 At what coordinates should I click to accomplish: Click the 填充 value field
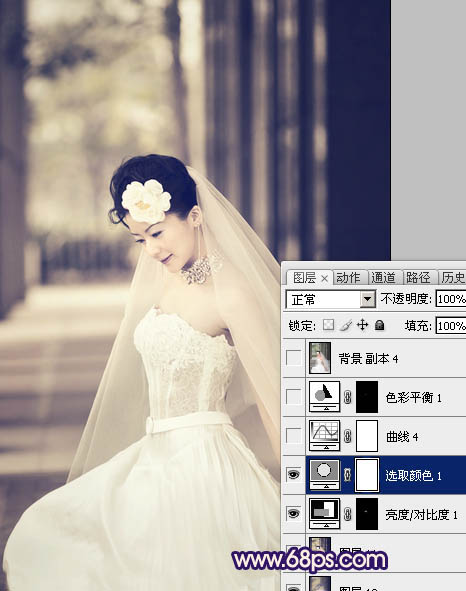(451, 326)
